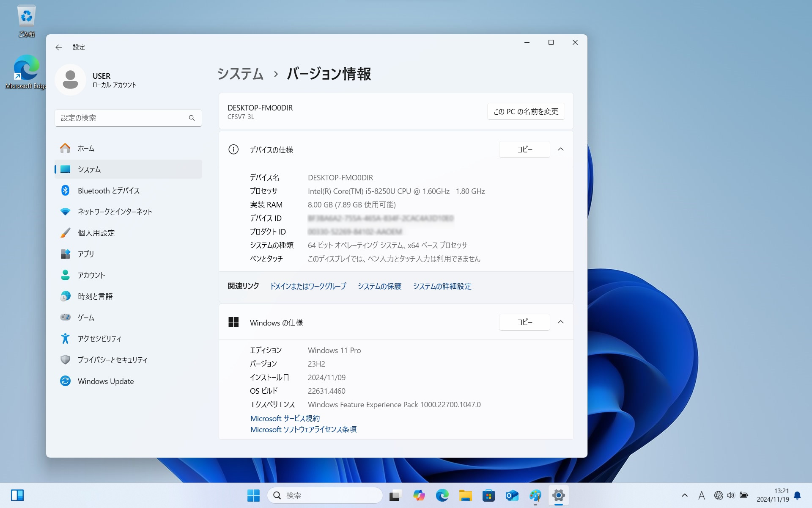This screenshot has height=508, width=812.
Task: Click the volume speaker tray icon
Action: [730, 495]
